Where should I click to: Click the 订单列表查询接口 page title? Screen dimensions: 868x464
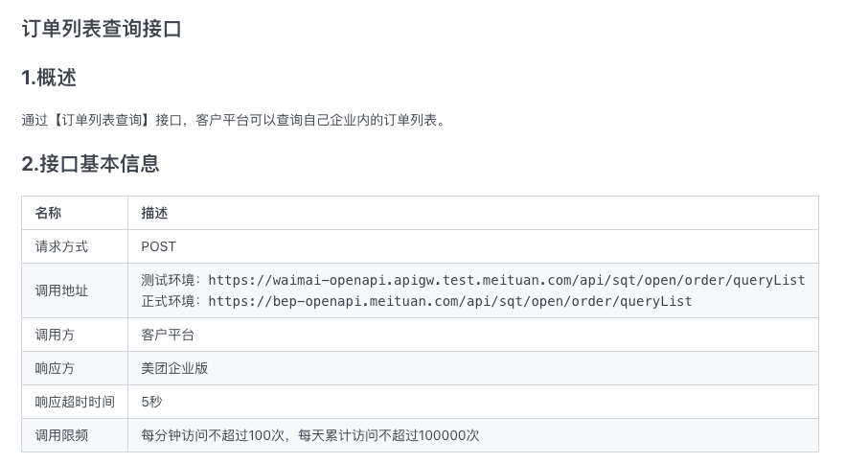(102, 29)
